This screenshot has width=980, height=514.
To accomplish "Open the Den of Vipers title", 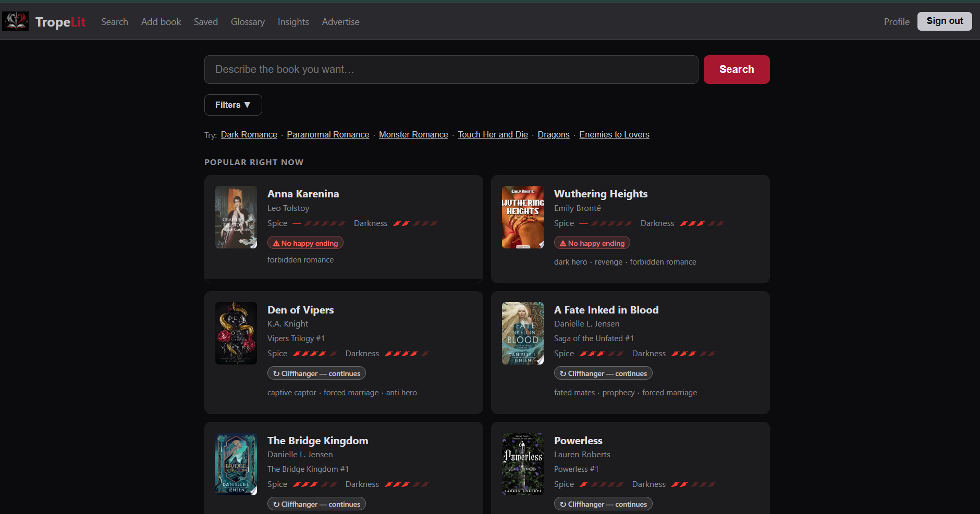I will (x=301, y=310).
